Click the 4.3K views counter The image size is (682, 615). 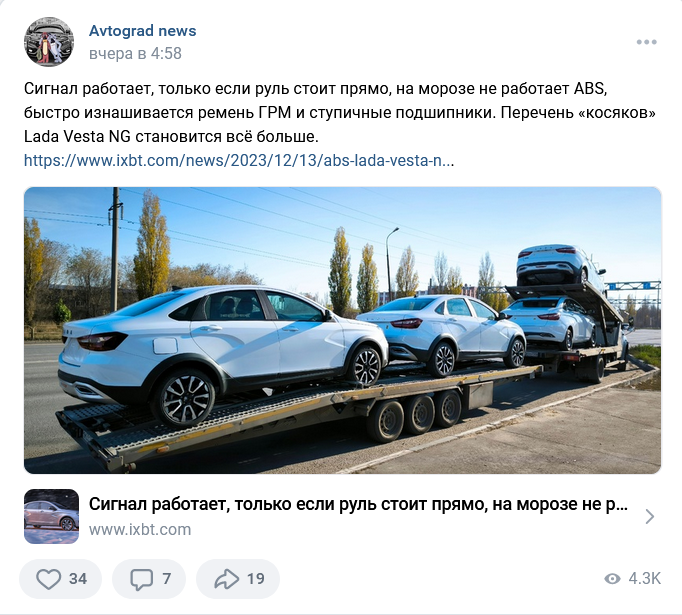click(x=644, y=578)
